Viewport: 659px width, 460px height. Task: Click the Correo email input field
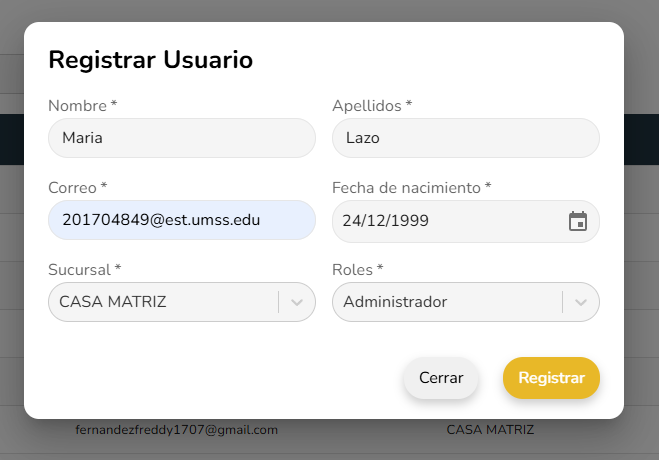tap(181, 220)
